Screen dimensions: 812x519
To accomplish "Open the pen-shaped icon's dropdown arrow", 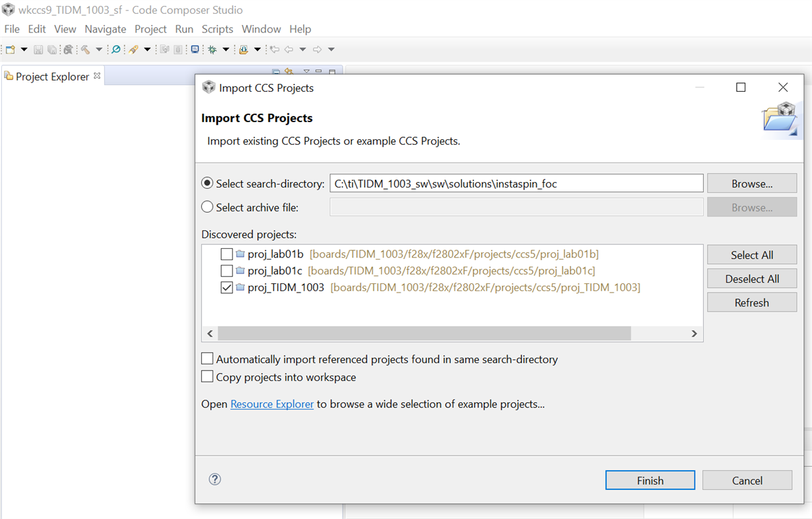I will pos(147,50).
